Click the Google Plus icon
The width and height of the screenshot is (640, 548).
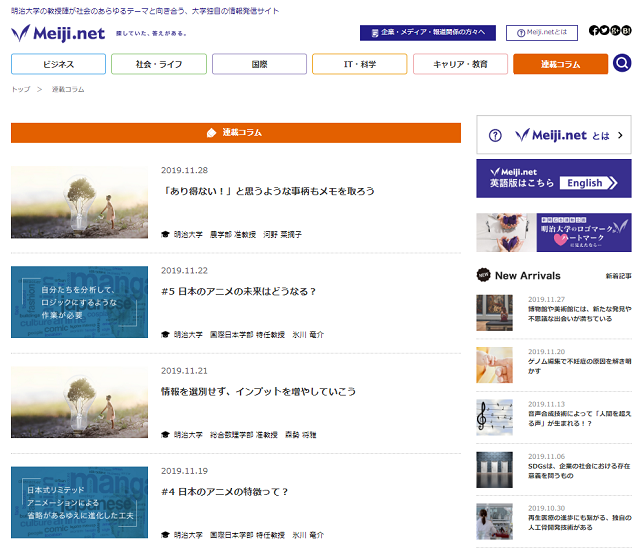(616, 31)
